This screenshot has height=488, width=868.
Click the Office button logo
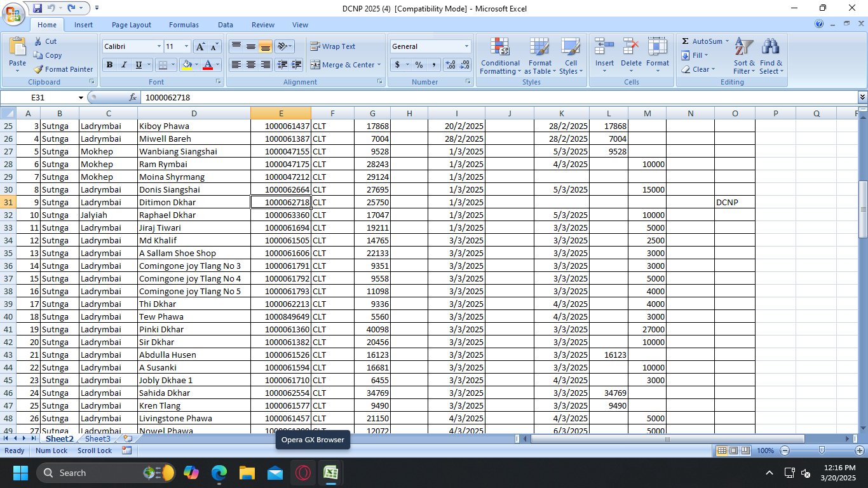(x=13, y=13)
